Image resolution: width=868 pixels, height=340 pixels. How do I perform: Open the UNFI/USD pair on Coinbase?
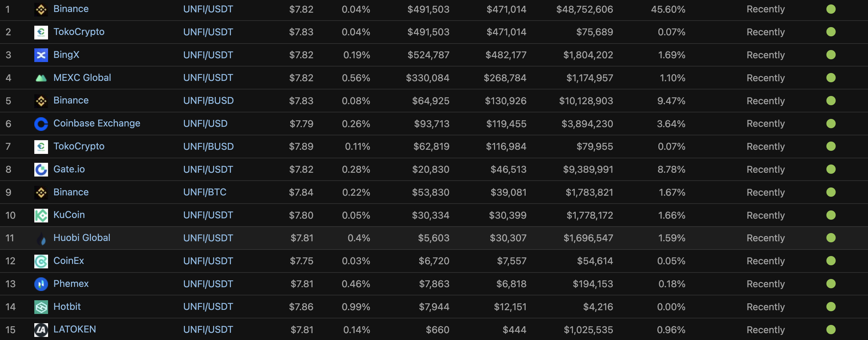coord(205,123)
